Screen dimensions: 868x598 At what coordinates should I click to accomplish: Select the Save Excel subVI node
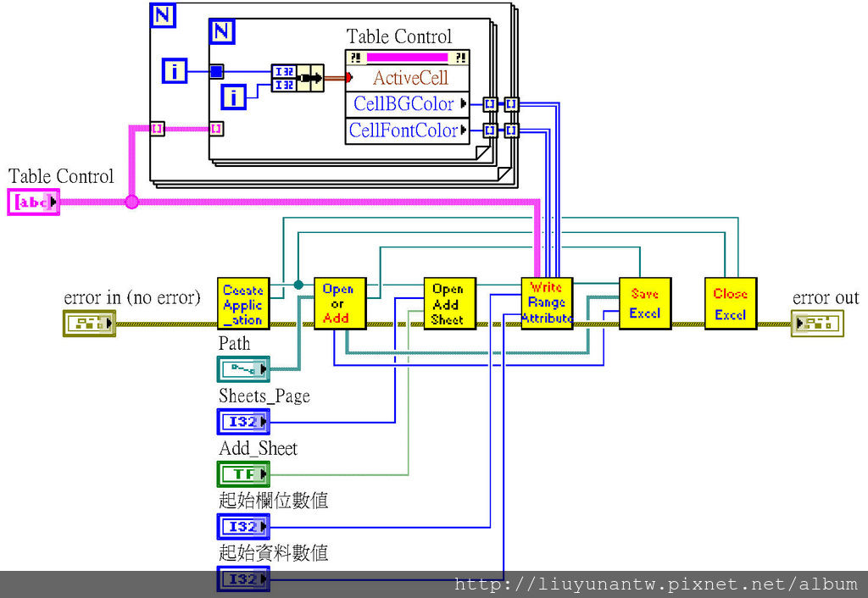pyautogui.click(x=645, y=304)
